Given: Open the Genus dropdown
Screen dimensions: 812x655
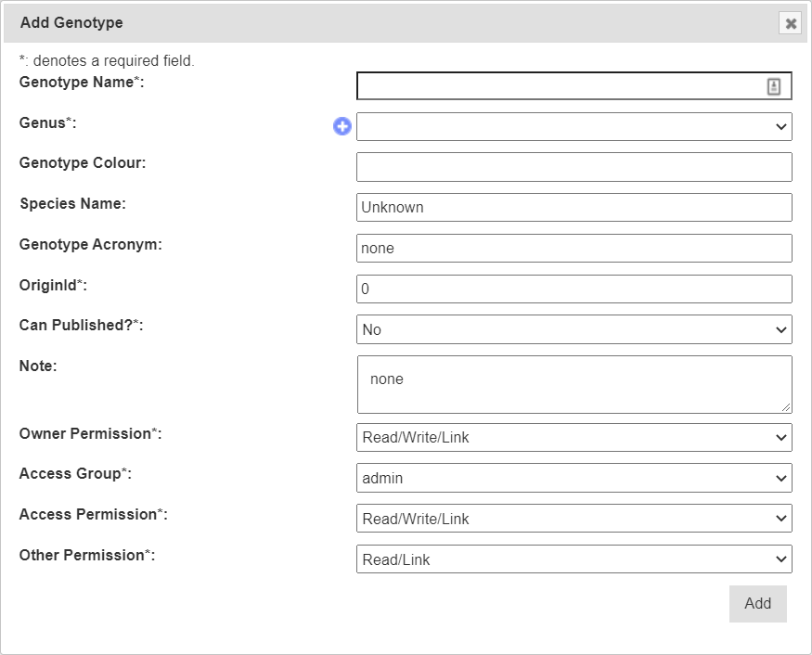Looking at the screenshot, I should tap(574, 127).
